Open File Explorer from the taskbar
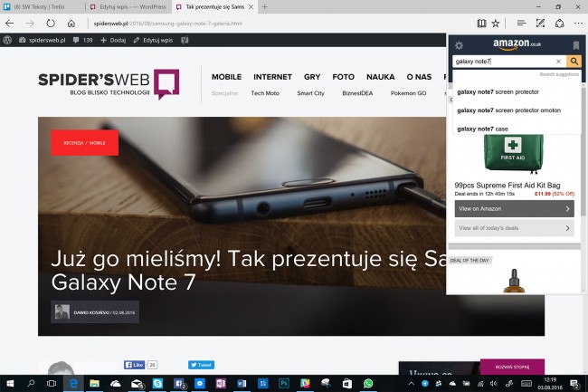 (94, 383)
